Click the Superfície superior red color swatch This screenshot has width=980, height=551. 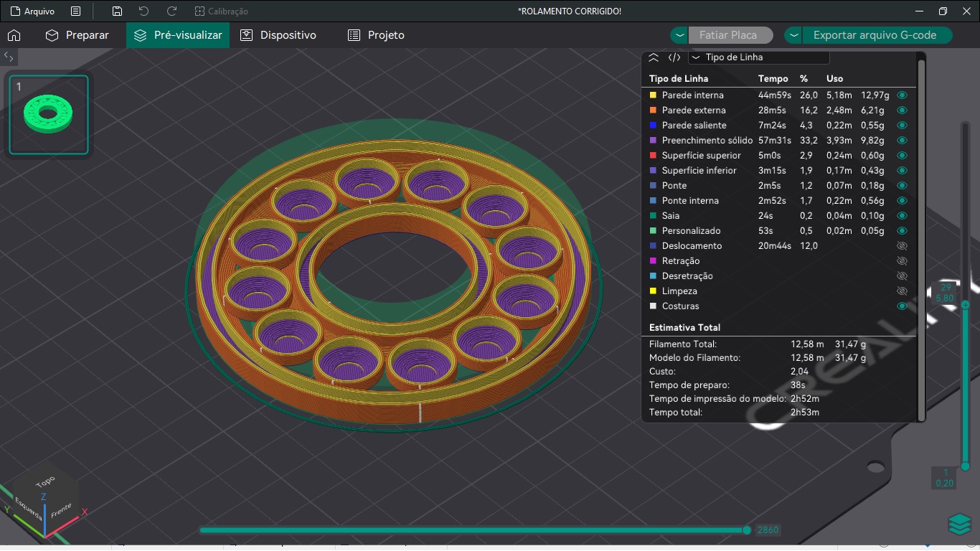click(653, 156)
